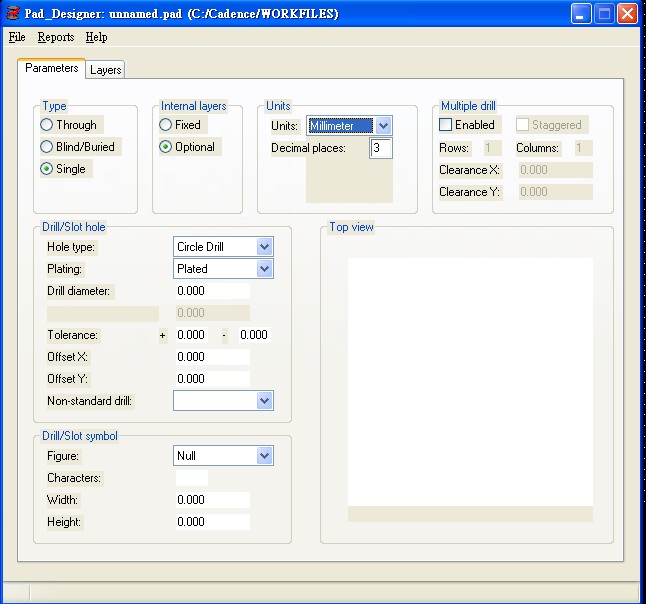646x604 pixels.
Task: Click the Pad Designer title bar icon
Action: pyautogui.click(x=13, y=13)
